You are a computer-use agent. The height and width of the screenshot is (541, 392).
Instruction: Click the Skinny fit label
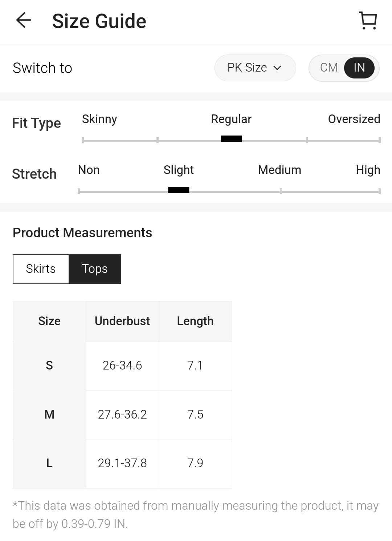pos(99,119)
